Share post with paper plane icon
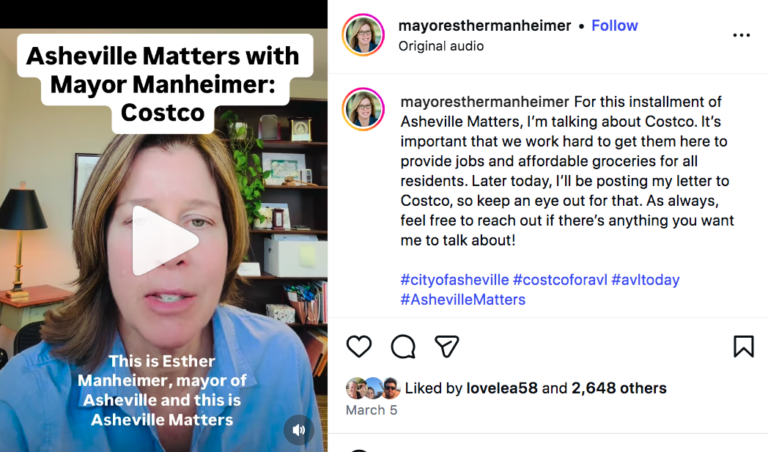 (x=447, y=347)
